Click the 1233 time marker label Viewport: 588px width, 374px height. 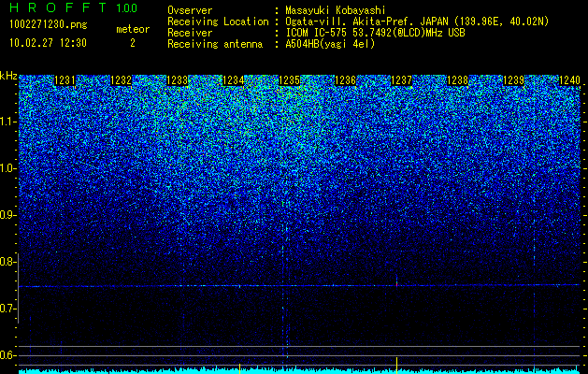(x=177, y=80)
